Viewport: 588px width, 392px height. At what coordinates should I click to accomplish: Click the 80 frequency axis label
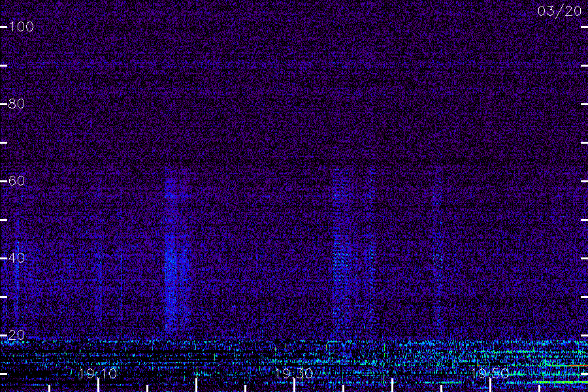click(16, 103)
